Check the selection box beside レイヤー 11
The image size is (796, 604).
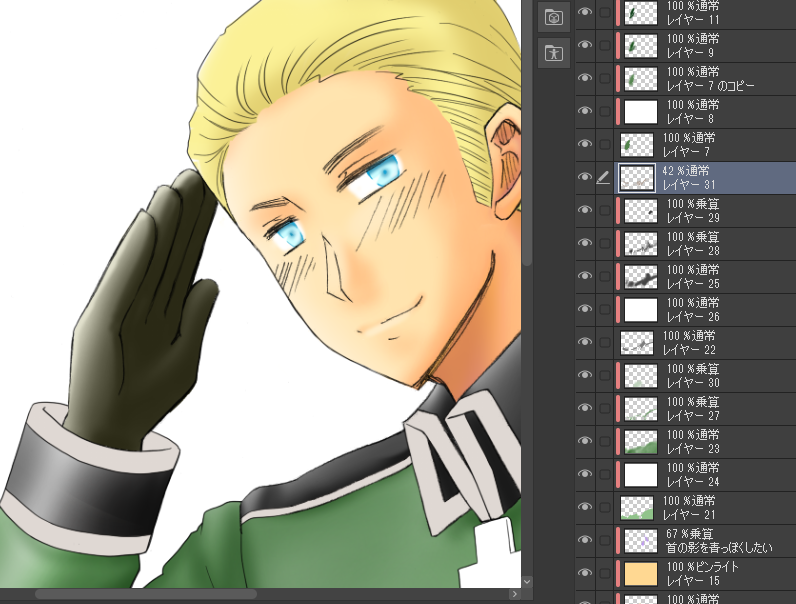pos(605,13)
